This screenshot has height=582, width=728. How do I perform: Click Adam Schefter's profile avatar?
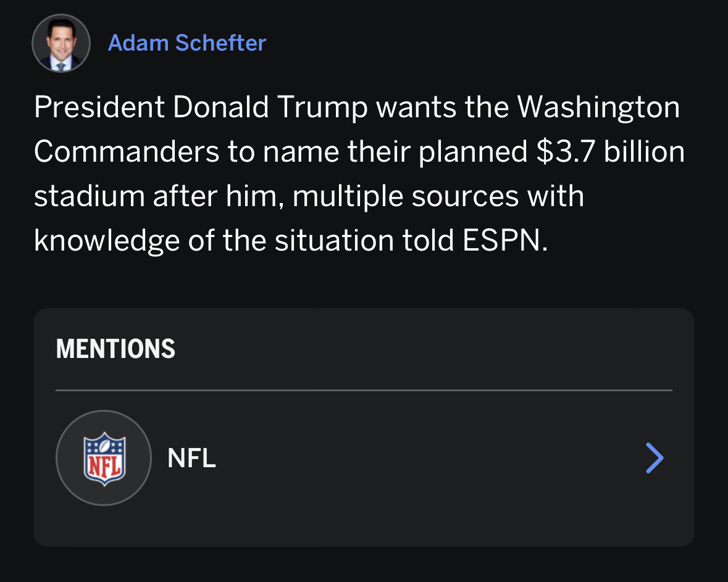pos(61,43)
